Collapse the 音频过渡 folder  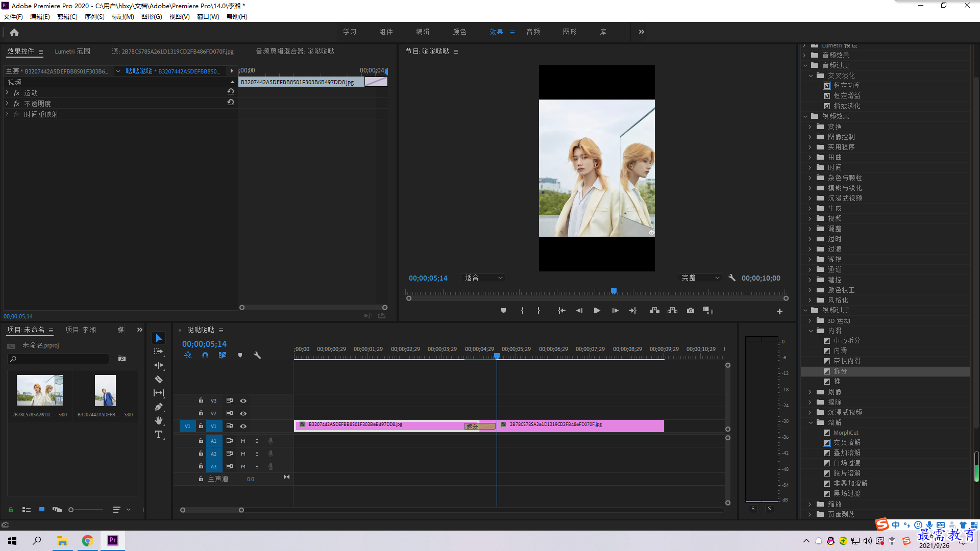click(x=805, y=65)
